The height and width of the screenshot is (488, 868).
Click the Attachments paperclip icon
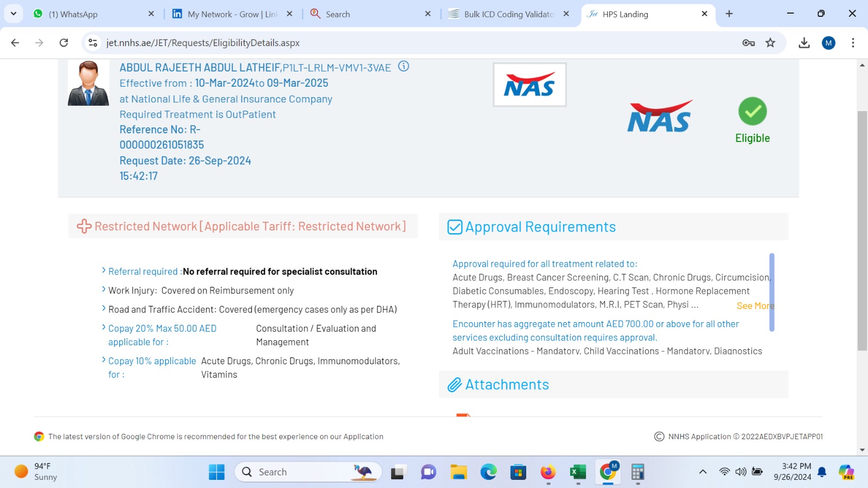pyautogui.click(x=454, y=385)
